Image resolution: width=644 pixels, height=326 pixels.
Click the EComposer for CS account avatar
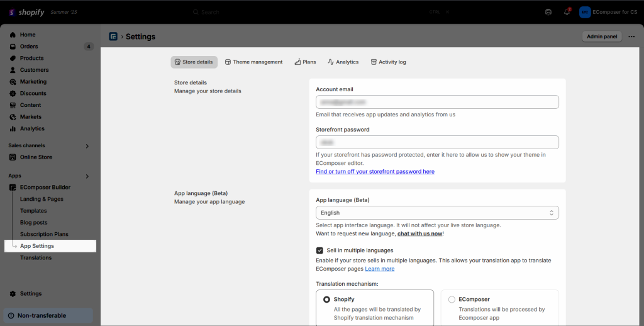[585, 13]
